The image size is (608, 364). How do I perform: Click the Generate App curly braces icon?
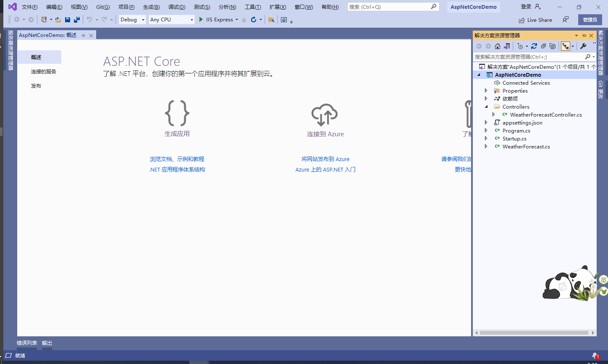(x=177, y=113)
